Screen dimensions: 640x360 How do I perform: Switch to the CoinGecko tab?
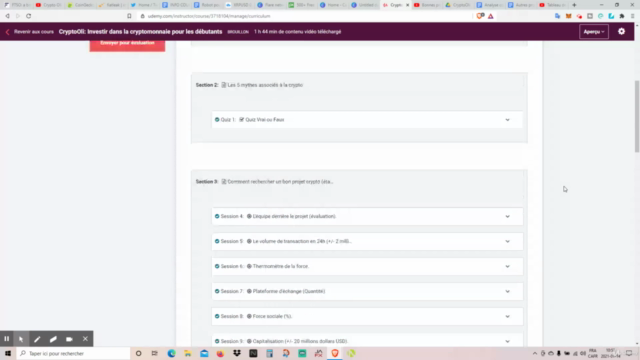(80, 5)
